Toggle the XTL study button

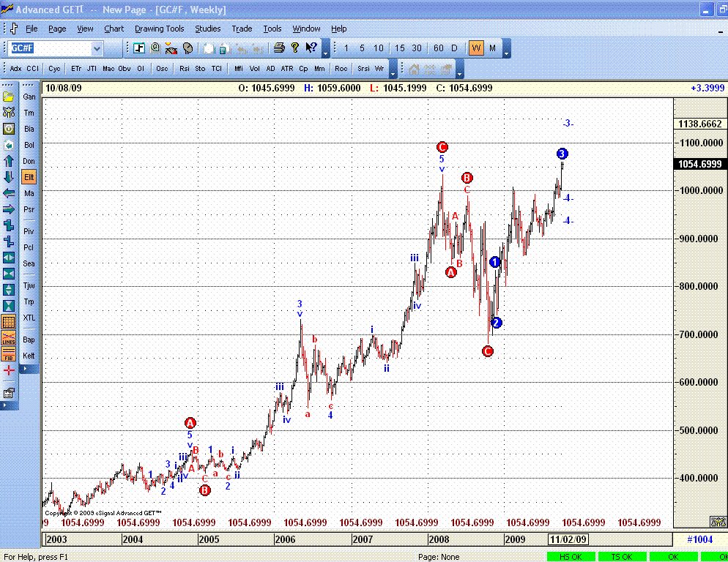(x=29, y=318)
